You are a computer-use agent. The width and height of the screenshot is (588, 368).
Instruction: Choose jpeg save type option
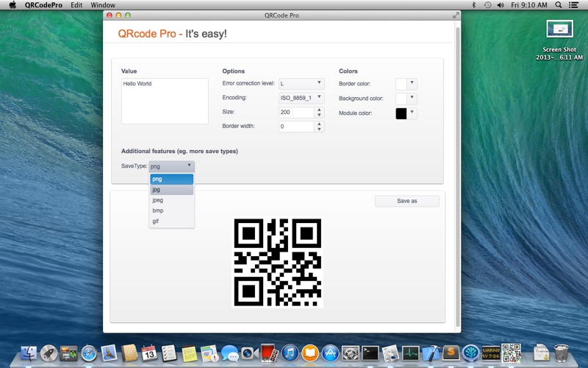(x=172, y=200)
